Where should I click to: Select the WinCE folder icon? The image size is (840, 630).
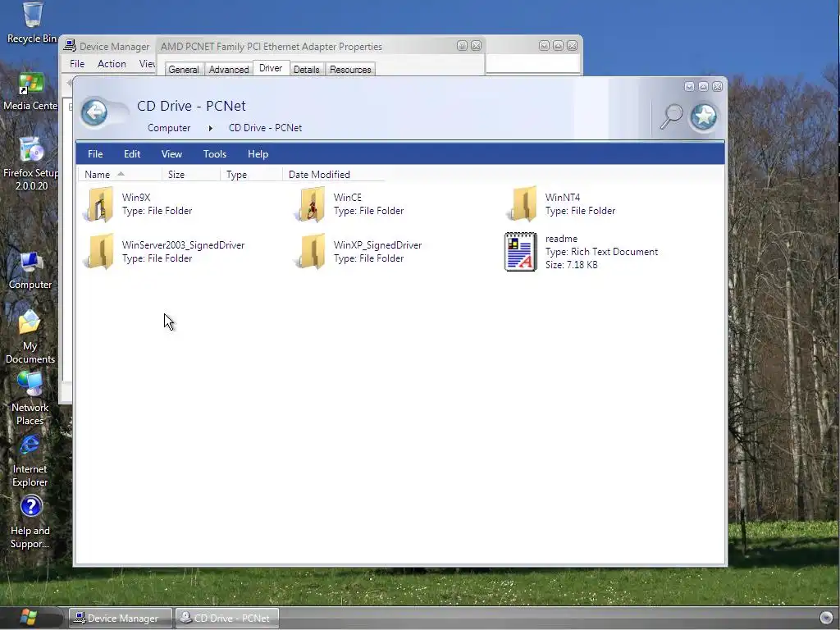point(311,204)
